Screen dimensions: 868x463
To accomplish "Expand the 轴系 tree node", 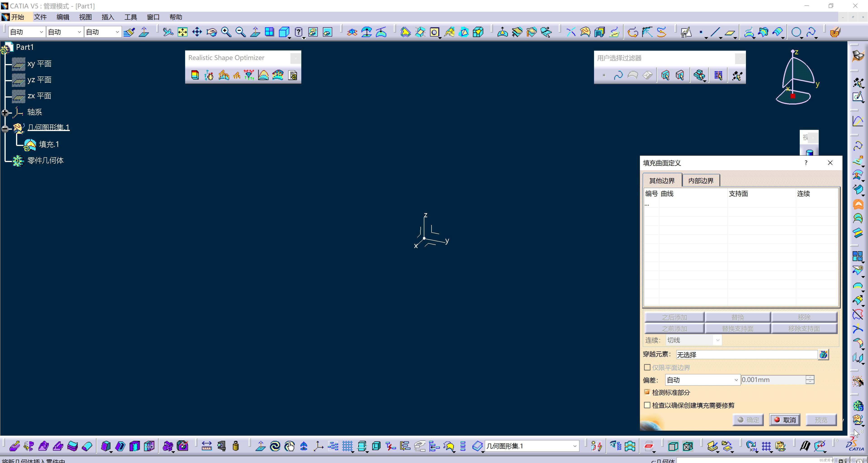I will pyautogui.click(x=5, y=113).
